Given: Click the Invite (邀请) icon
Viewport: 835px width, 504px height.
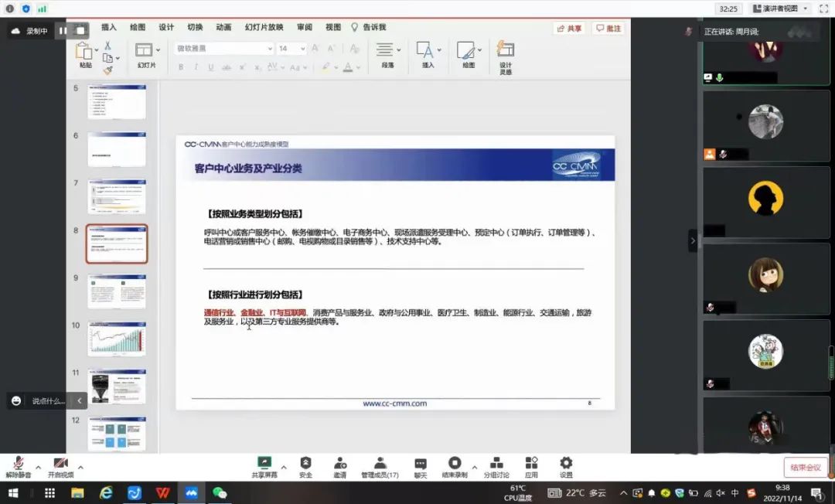Looking at the screenshot, I should click(x=340, y=462).
